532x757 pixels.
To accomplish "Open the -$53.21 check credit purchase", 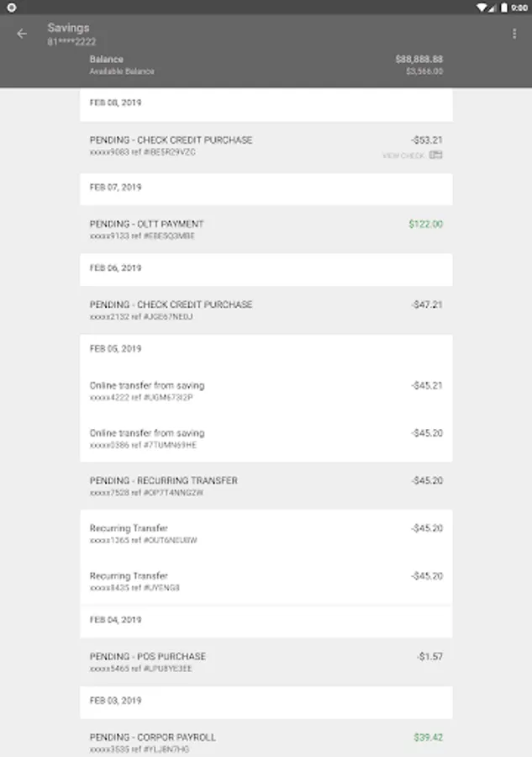I will coord(266,146).
